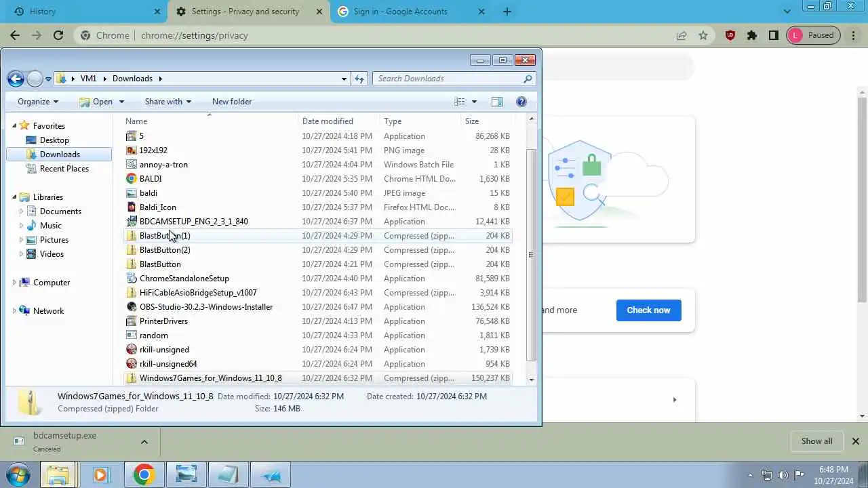This screenshot has width=868, height=488.
Task: Select the annoy-a-tron batch file icon
Action: [132, 165]
